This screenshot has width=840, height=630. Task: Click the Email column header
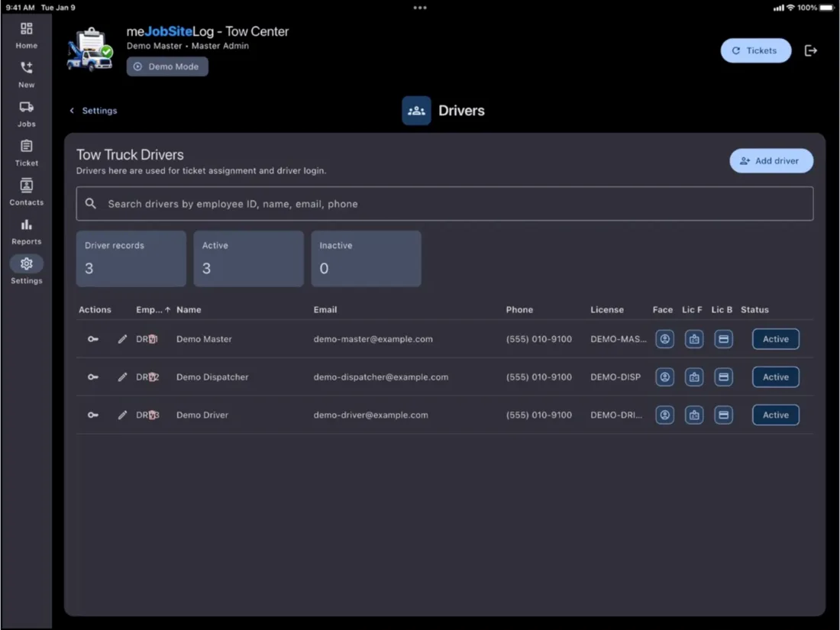point(325,309)
